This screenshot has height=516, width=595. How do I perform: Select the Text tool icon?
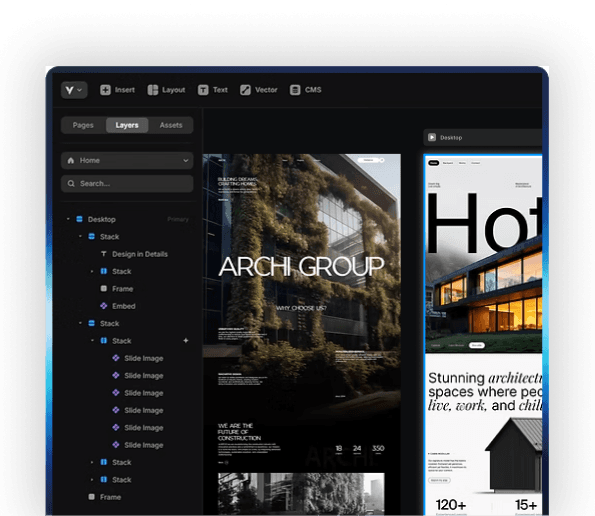[x=203, y=90]
